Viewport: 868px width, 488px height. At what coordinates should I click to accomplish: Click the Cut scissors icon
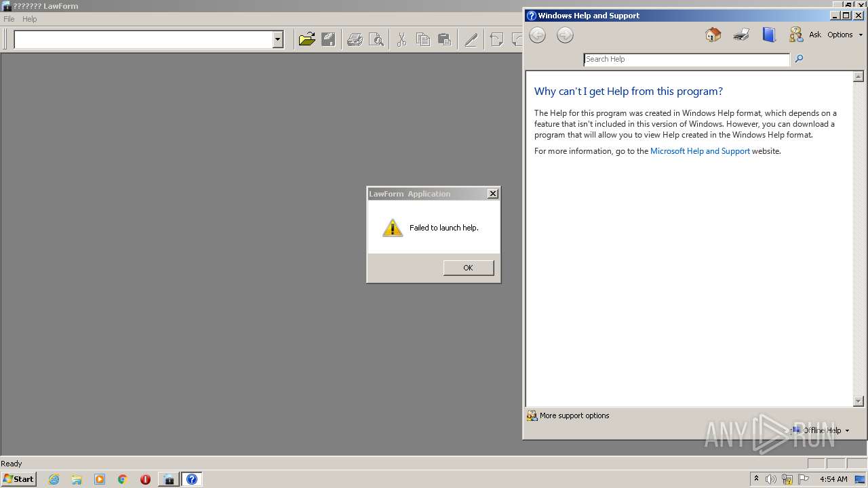(x=401, y=39)
